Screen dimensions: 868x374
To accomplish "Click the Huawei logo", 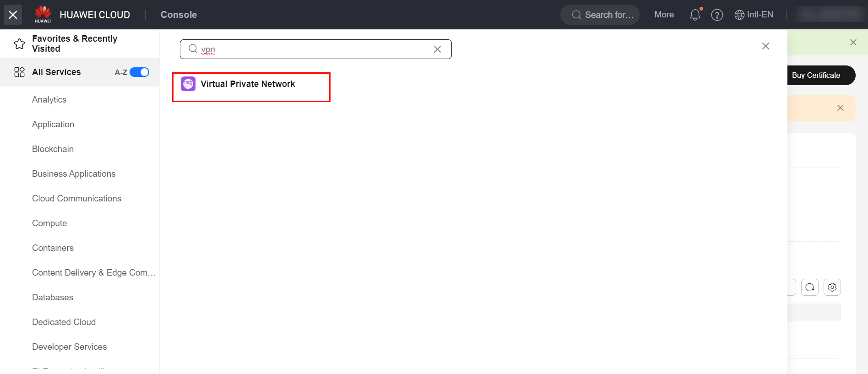I will (x=43, y=14).
